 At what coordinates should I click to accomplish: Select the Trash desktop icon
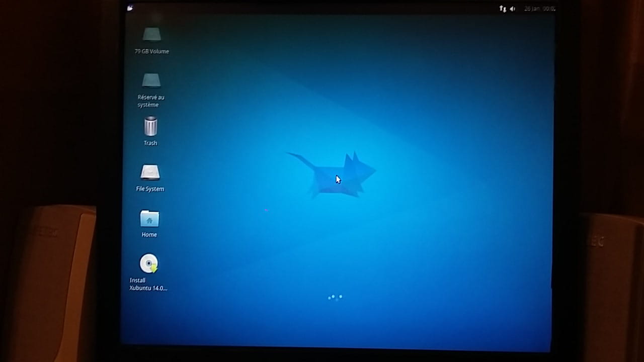150,126
